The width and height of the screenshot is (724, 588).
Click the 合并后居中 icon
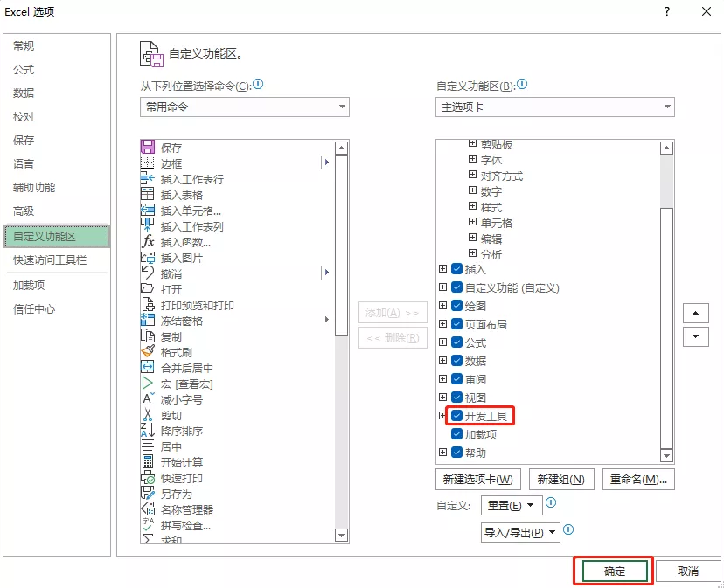pos(147,367)
